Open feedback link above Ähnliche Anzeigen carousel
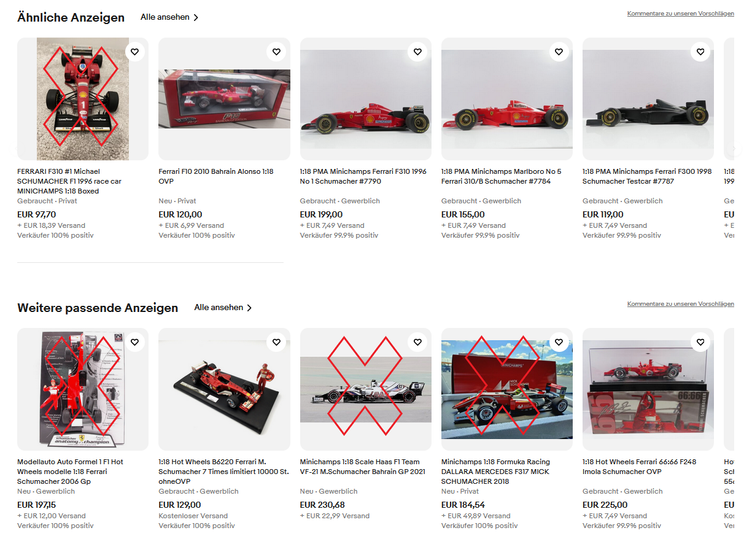 point(680,13)
